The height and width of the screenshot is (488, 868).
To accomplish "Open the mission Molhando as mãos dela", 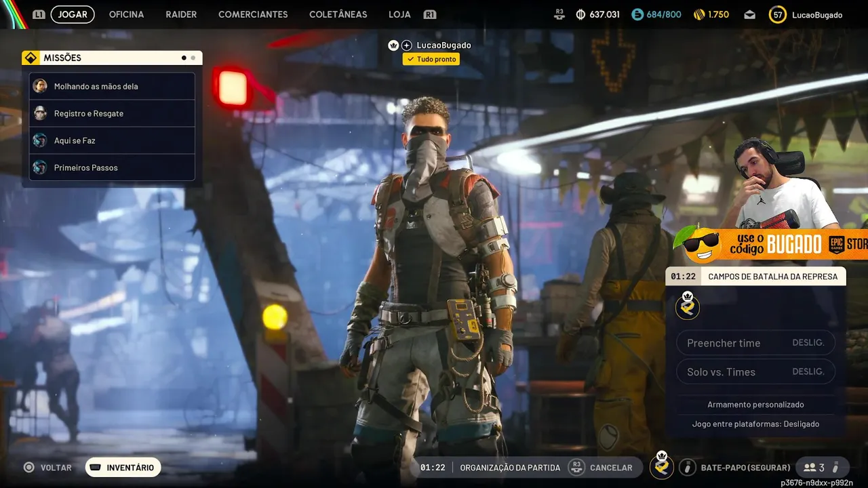I will (112, 86).
